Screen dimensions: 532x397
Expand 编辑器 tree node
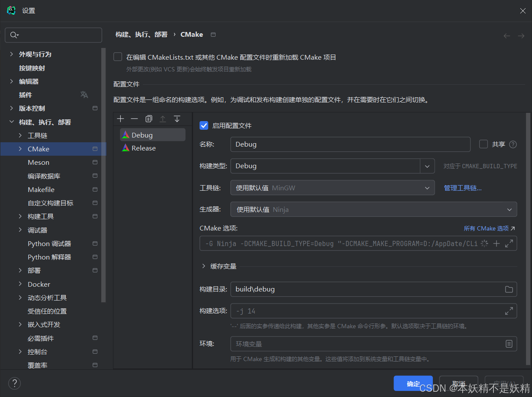tap(11, 81)
